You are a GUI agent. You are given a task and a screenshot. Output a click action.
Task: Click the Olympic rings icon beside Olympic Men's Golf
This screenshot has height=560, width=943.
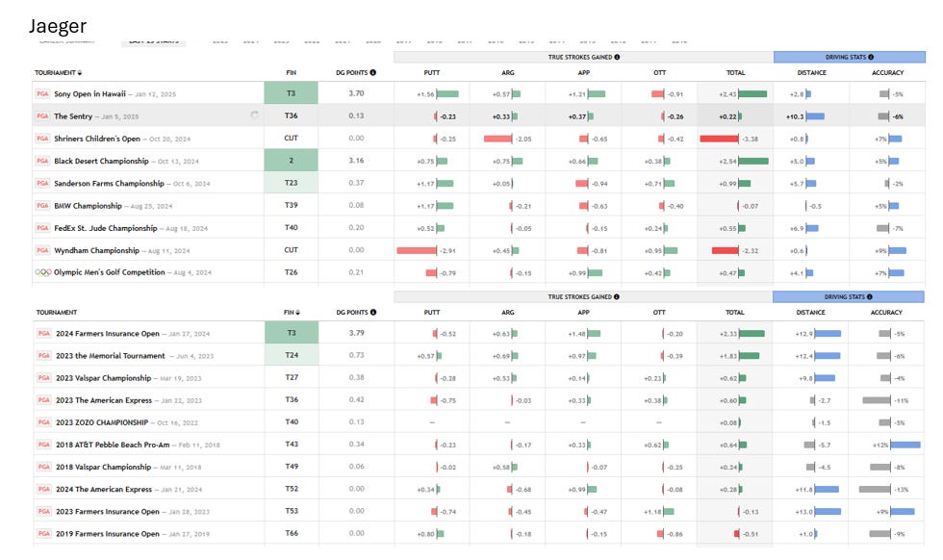click(43, 272)
